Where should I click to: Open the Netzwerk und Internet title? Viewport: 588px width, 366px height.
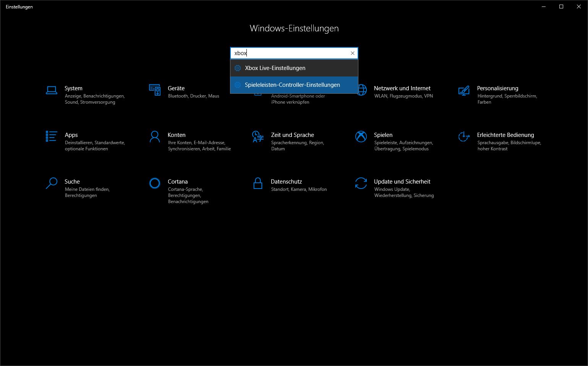coord(402,88)
